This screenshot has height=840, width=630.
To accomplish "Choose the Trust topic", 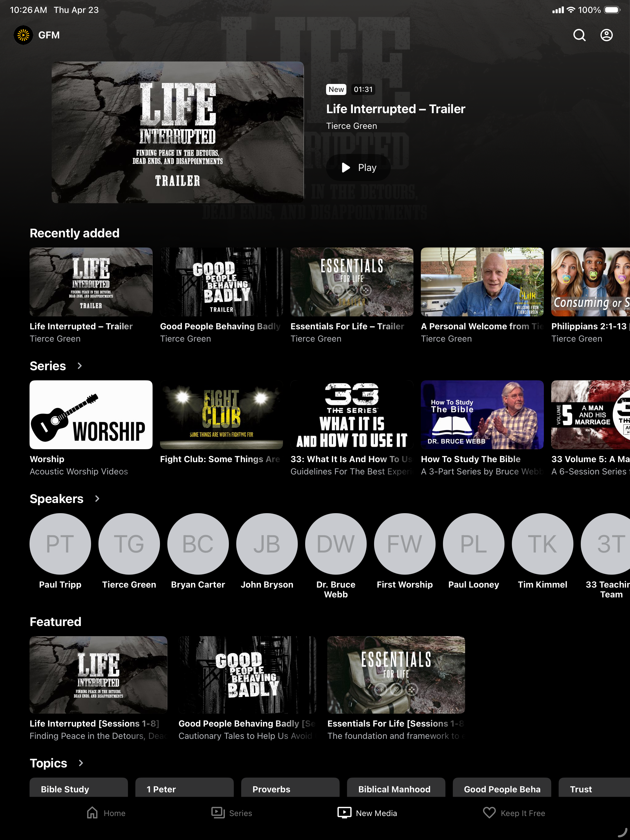I will point(594,788).
